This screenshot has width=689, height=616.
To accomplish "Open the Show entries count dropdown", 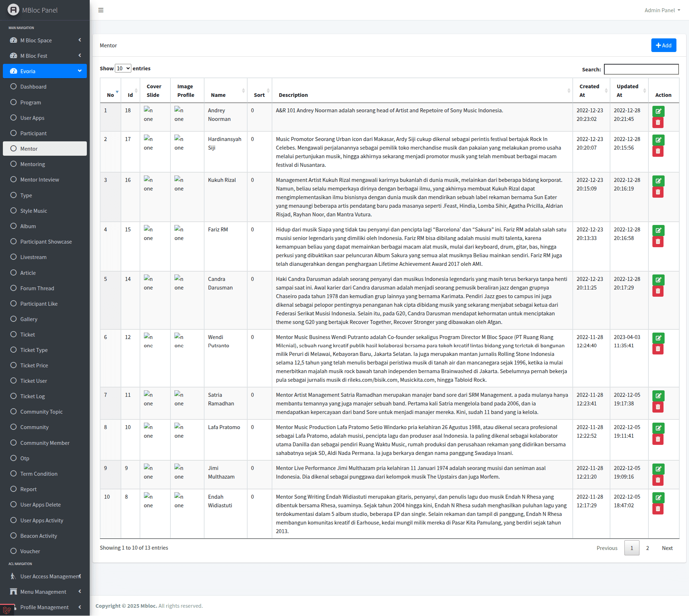I will pos(123,68).
